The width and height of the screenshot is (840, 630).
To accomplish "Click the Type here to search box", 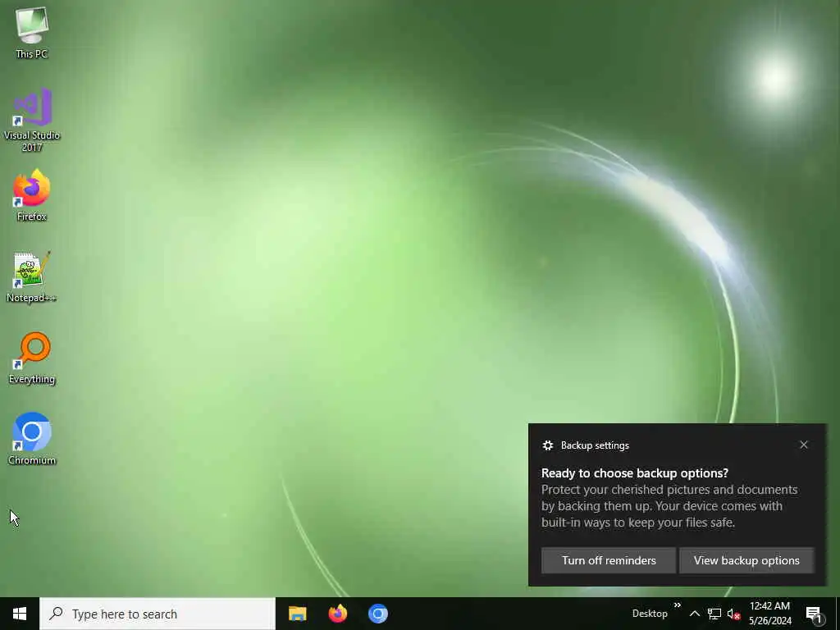I will pyautogui.click(x=157, y=614).
